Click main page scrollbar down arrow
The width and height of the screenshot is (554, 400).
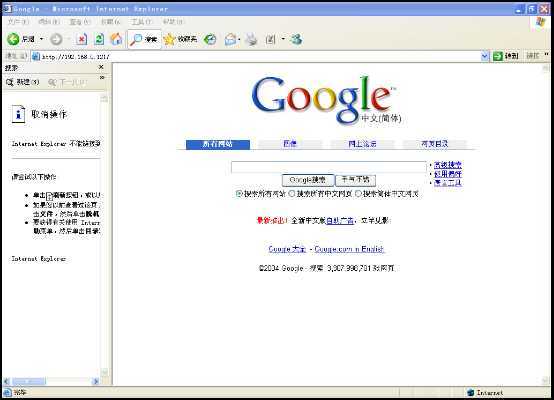point(546,381)
